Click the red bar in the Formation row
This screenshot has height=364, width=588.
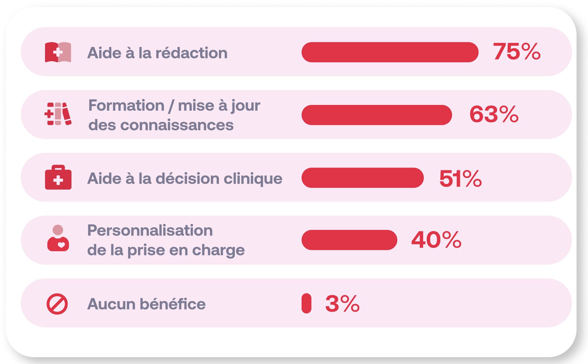click(x=376, y=115)
